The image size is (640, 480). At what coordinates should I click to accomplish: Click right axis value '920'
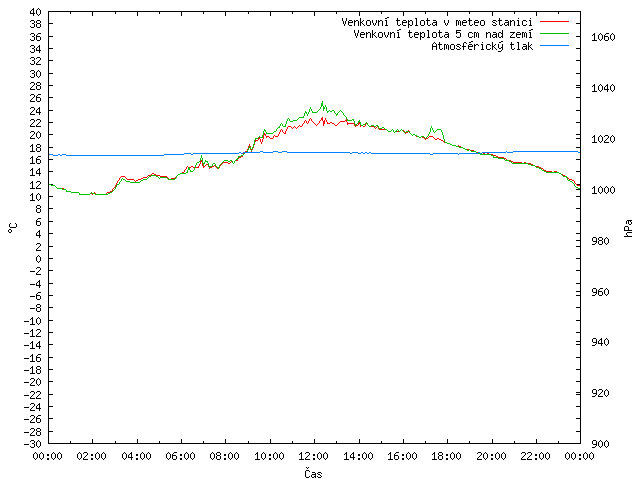coord(600,393)
